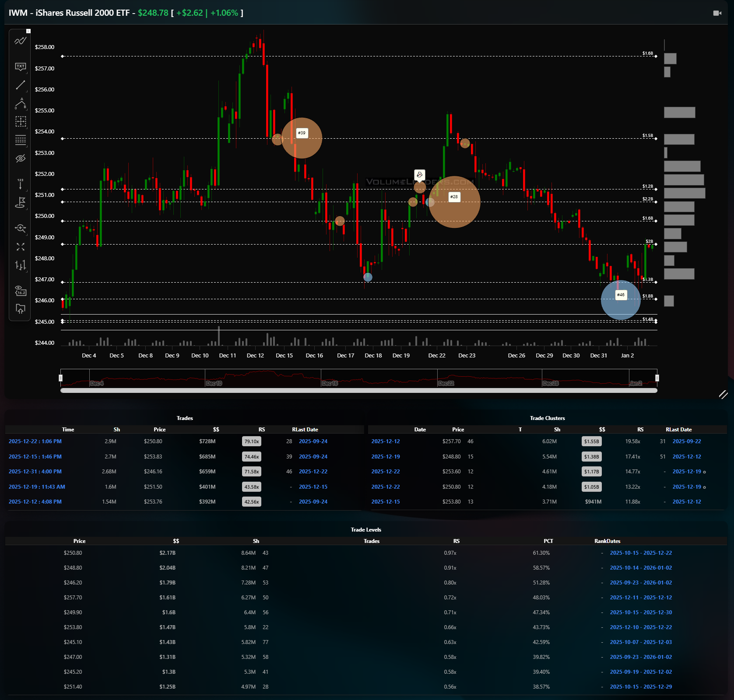Screen dimensions: 734x700
Task: Sort Trades table by RS column
Action: pyautogui.click(x=262, y=430)
